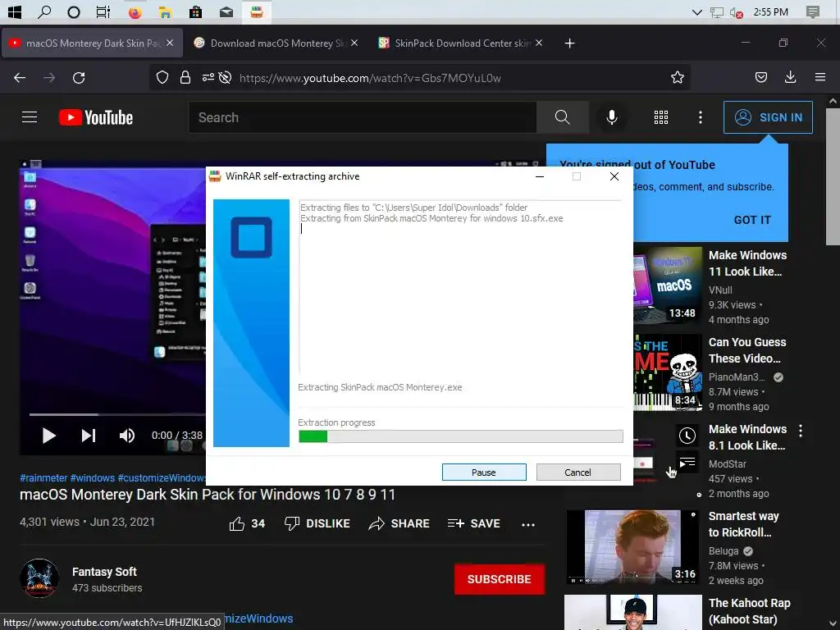Open the #rainmeter hashtag
The image size is (840, 630).
pyautogui.click(x=43, y=478)
